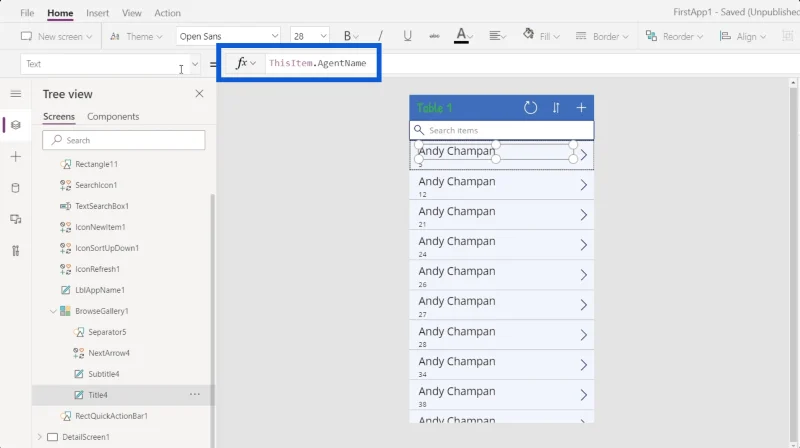Click the sort icon in app header
Screen dimensions: 800x448
[x=556, y=108]
